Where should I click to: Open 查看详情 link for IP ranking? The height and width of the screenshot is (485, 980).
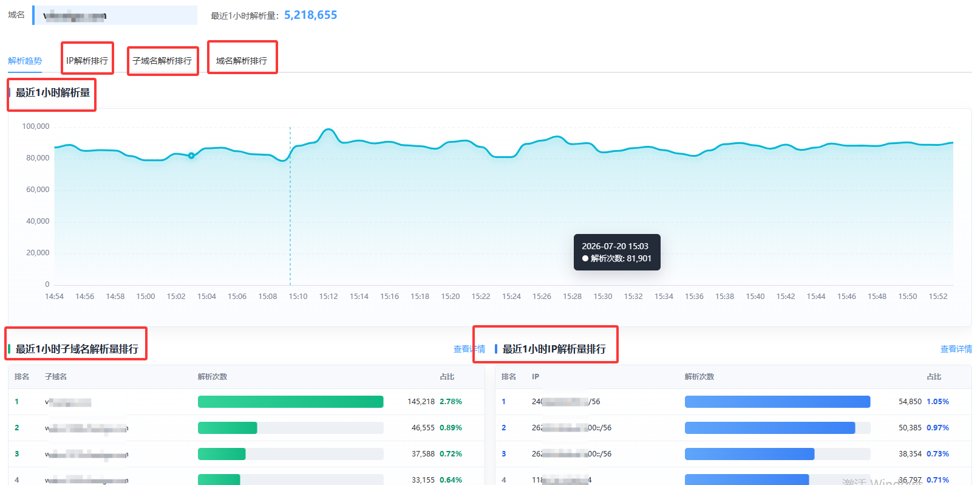click(x=956, y=349)
